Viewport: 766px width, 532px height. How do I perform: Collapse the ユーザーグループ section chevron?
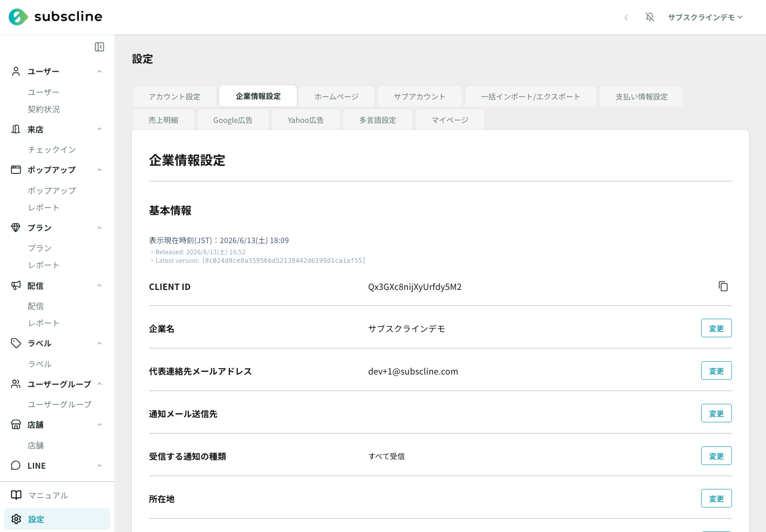tap(99, 384)
